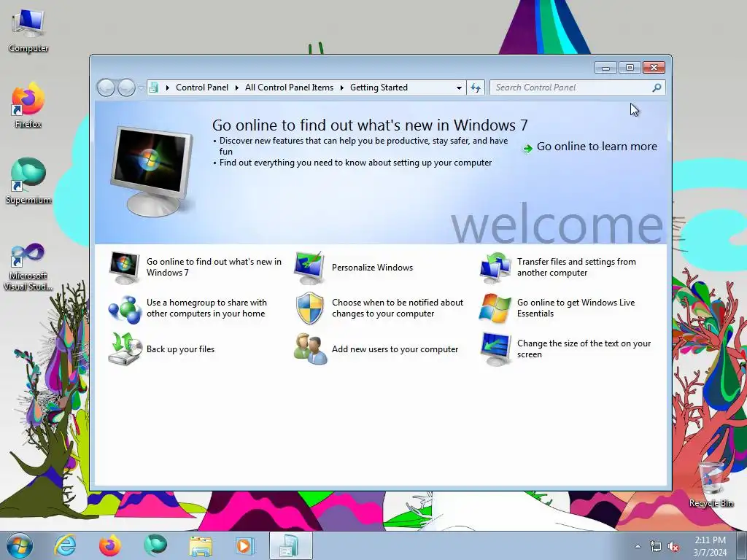Select the Personalize Windows text
Screen dimensions: 747x560
pyautogui.click(x=373, y=267)
